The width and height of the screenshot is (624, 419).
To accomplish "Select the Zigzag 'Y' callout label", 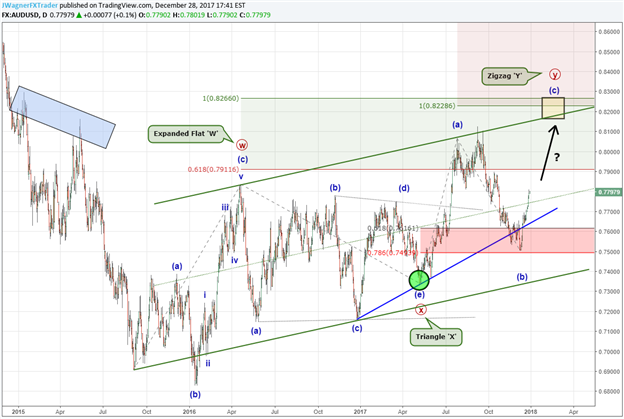I will 504,76.
